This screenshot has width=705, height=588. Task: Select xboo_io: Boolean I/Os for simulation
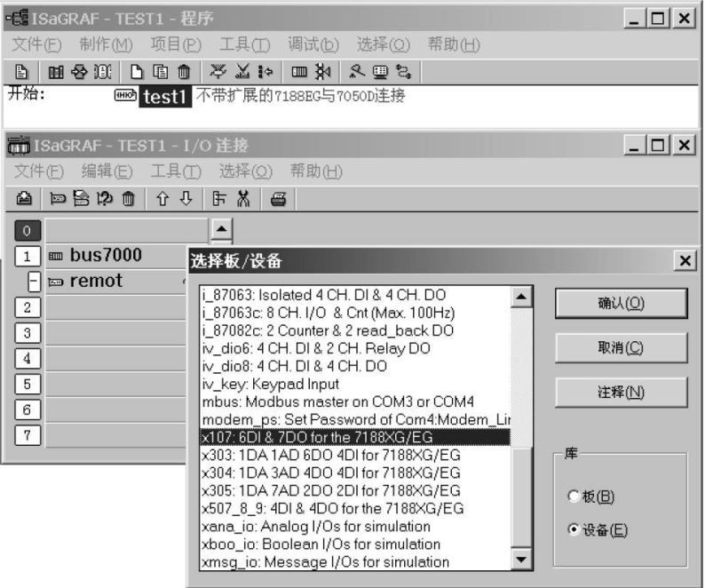(355, 544)
